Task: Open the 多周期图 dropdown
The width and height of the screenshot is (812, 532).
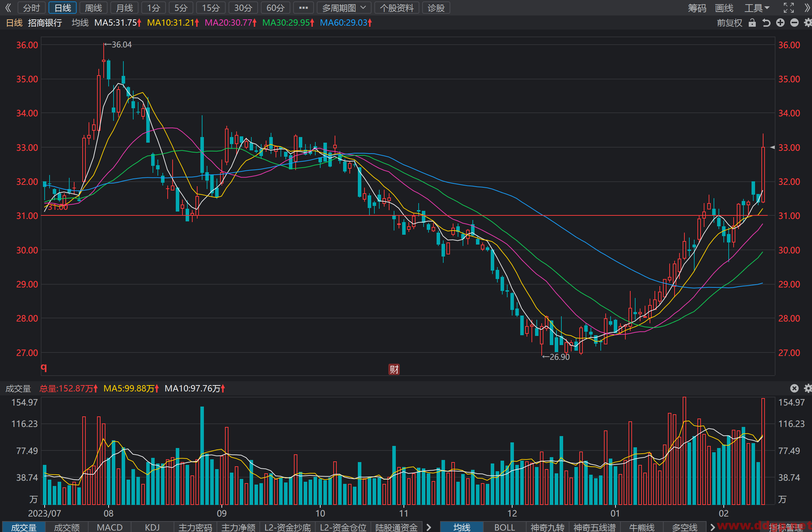Action: point(344,8)
